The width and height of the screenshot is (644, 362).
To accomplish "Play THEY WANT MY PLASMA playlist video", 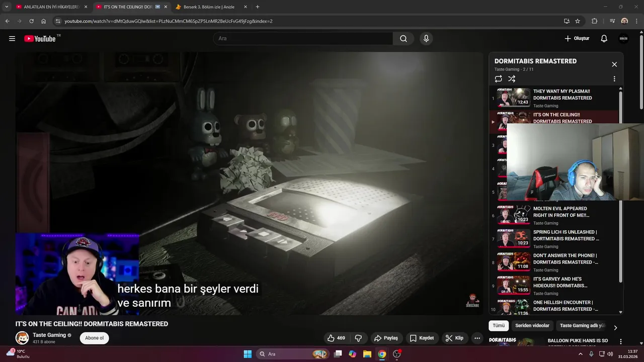I will (x=553, y=98).
